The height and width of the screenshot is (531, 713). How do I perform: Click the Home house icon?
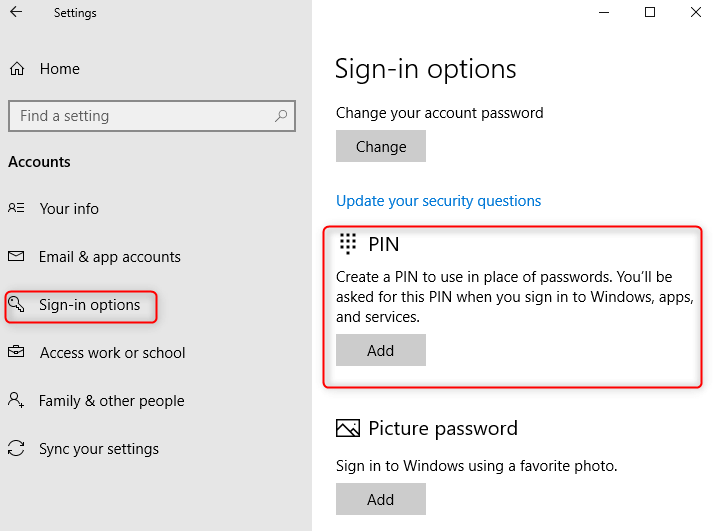(x=17, y=69)
